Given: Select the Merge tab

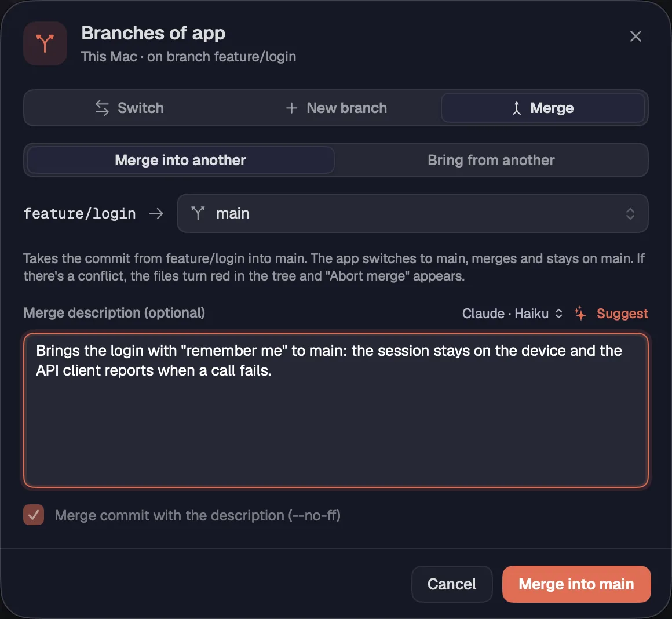Looking at the screenshot, I should pos(543,108).
